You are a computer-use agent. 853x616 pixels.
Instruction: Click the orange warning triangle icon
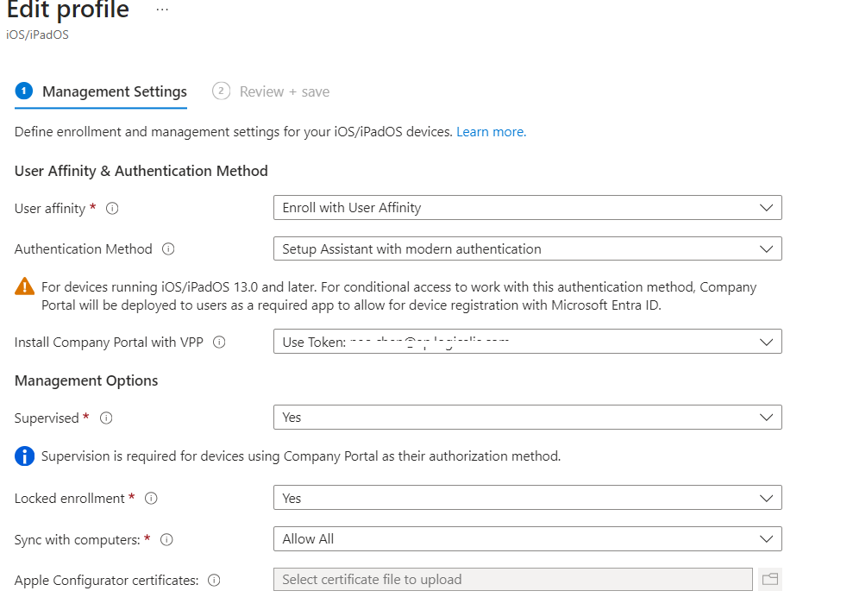click(25, 287)
